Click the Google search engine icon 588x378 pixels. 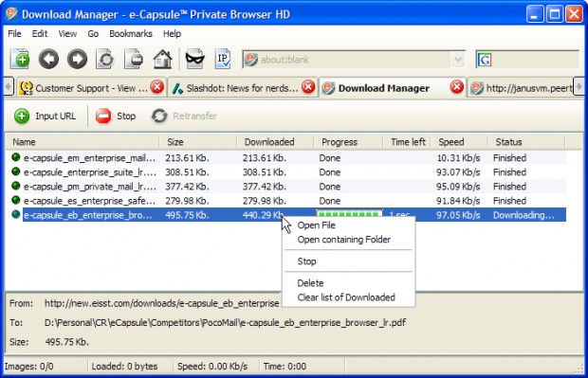pyautogui.click(x=485, y=60)
